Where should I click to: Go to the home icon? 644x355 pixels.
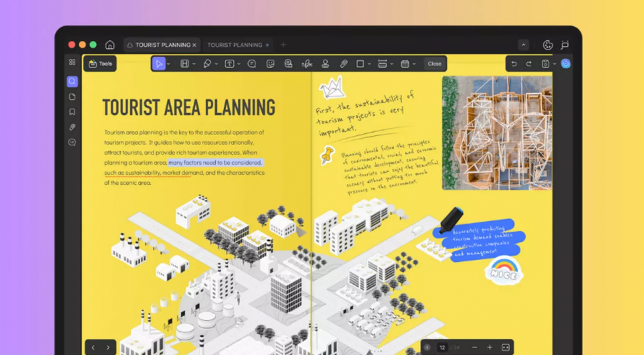point(109,45)
